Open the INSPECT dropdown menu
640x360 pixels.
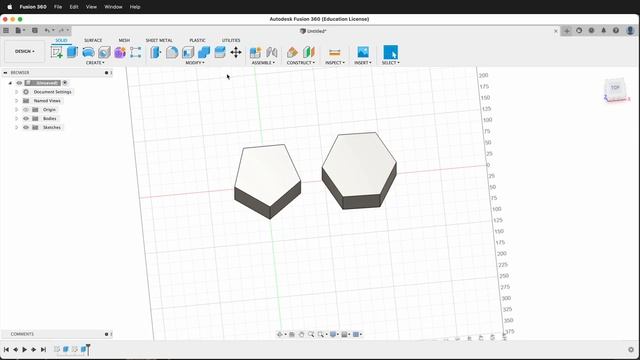335,63
